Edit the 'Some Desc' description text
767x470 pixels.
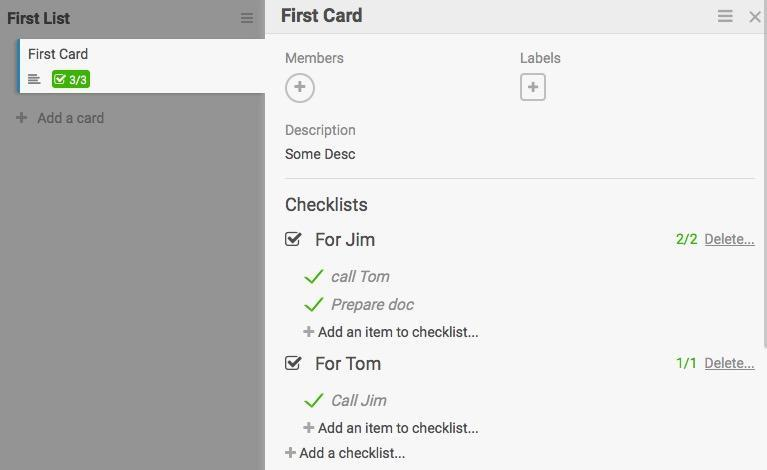320,154
